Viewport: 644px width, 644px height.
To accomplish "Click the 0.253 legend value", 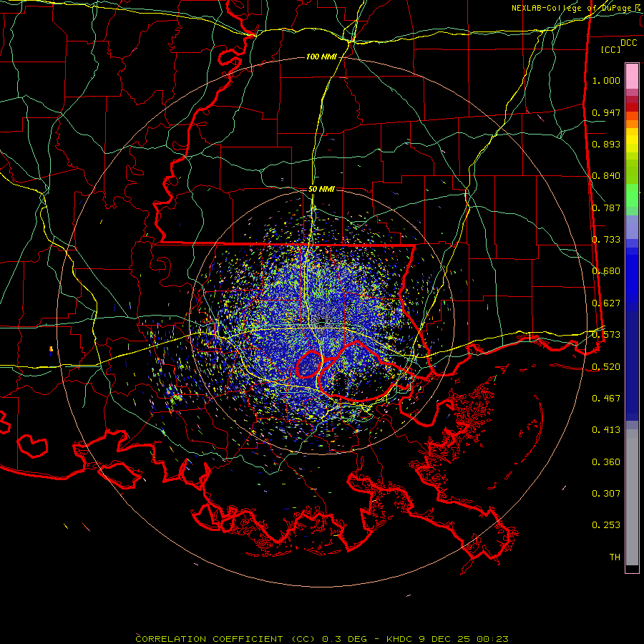I will pos(606,525).
